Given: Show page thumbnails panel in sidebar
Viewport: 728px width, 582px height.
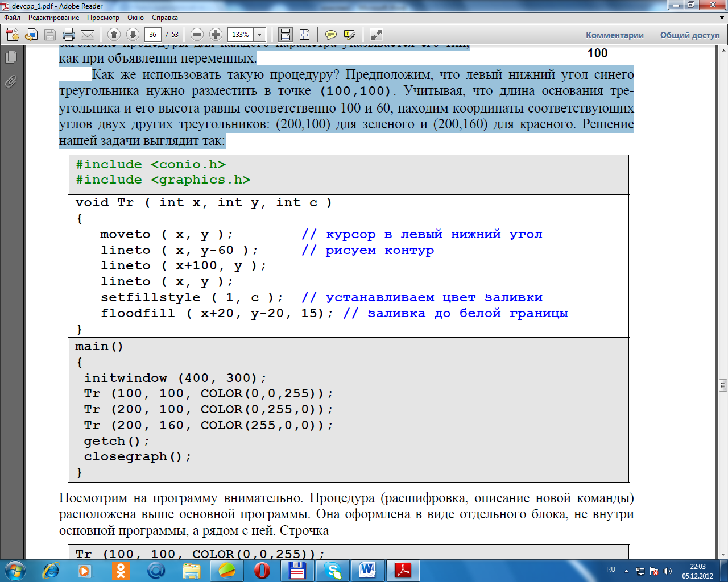Looking at the screenshot, I should 11,57.
